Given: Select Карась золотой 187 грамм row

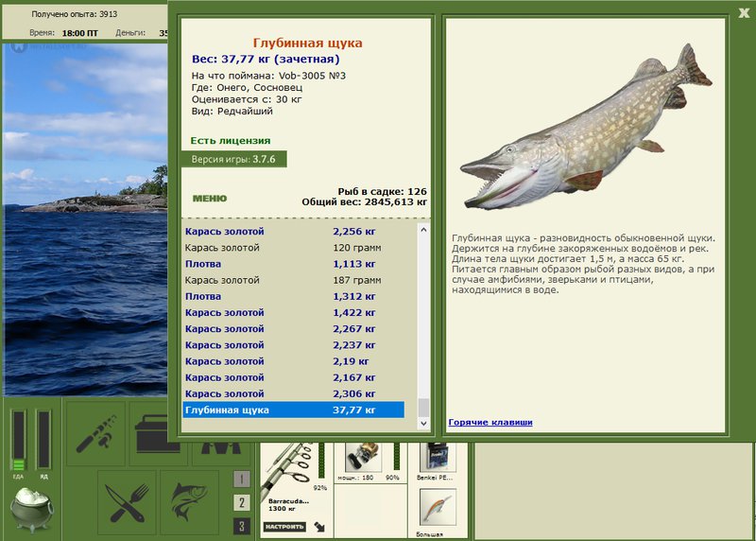Looking at the screenshot, I should click(x=294, y=280).
